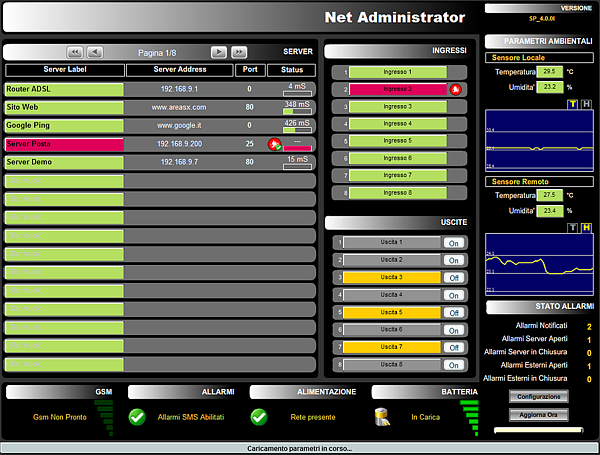The height and width of the screenshot is (455, 600).
Task: Open the Configurazione button
Action: pyautogui.click(x=538, y=397)
